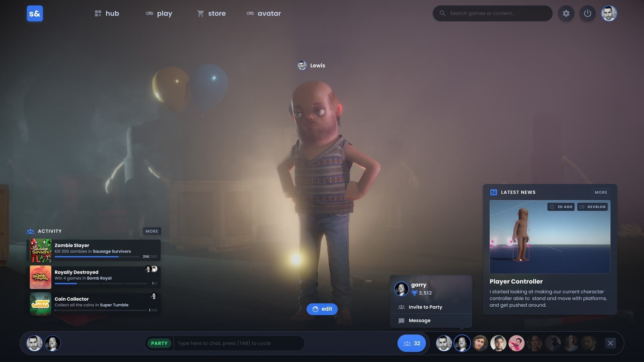
Task: Select garry's avatar in friends bar
Action: tap(462, 343)
